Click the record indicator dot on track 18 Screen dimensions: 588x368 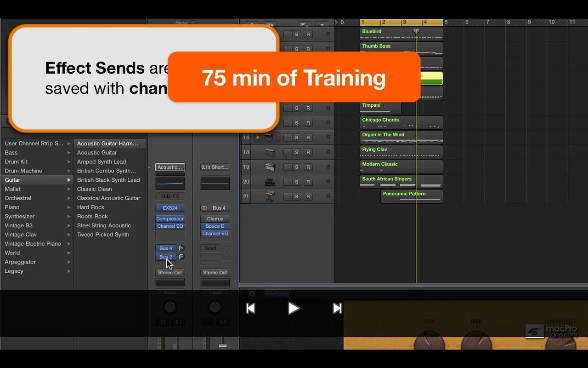[328, 152]
